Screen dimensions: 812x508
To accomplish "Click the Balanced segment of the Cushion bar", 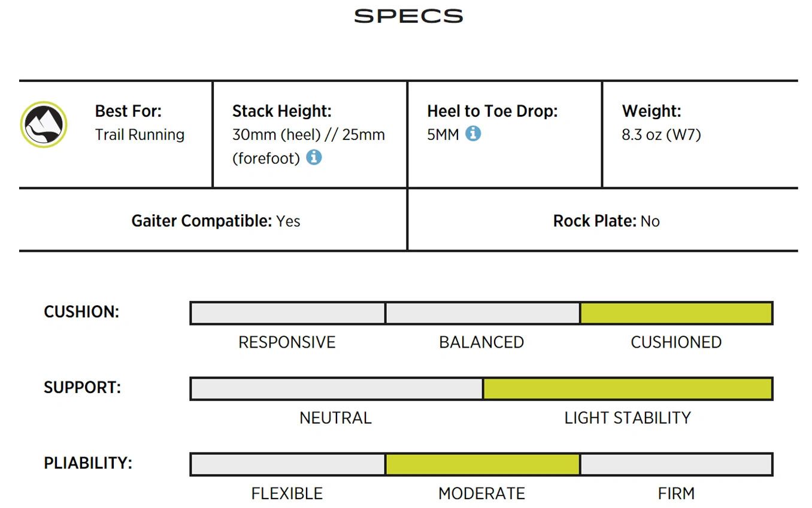I will [x=483, y=313].
